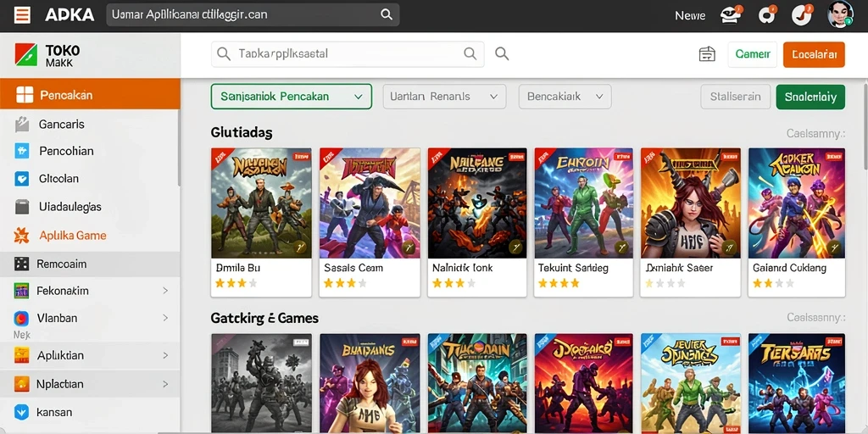Expand the Apluktian submenu chevron
This screenshot has width=868, height=434.
click(165, 355)
